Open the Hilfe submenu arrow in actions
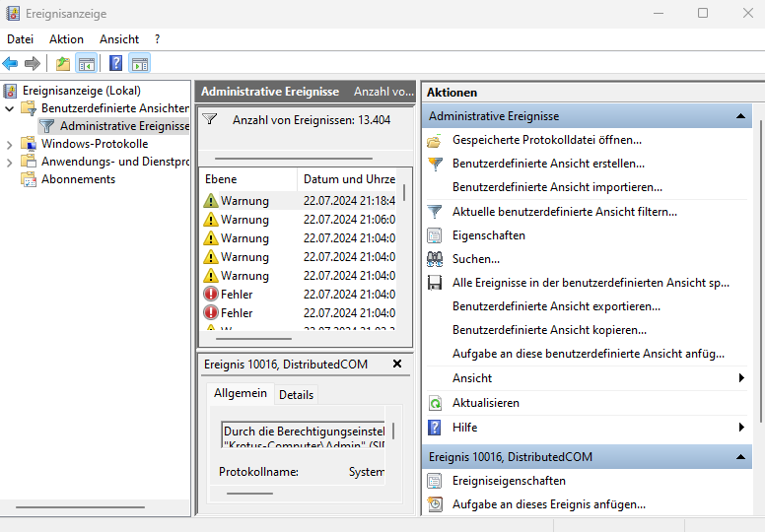The height and width of the screenshot is (532, 765). click(x=741, y=428)
